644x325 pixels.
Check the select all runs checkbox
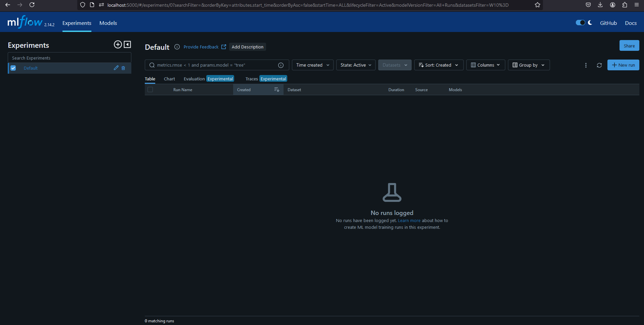coord(150,89)
